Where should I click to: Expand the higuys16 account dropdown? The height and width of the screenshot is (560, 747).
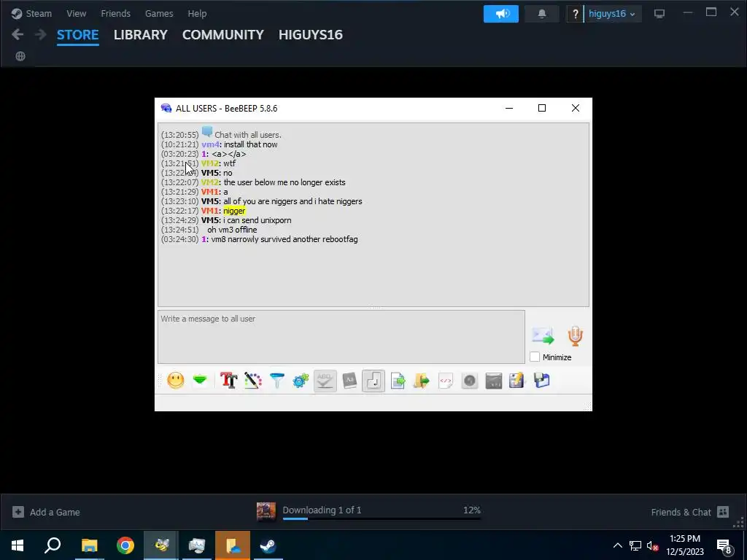pos(612,14)
